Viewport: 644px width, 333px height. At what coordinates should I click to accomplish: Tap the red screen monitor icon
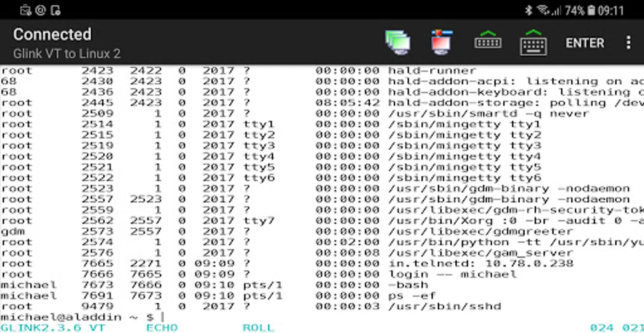point(441,43)
